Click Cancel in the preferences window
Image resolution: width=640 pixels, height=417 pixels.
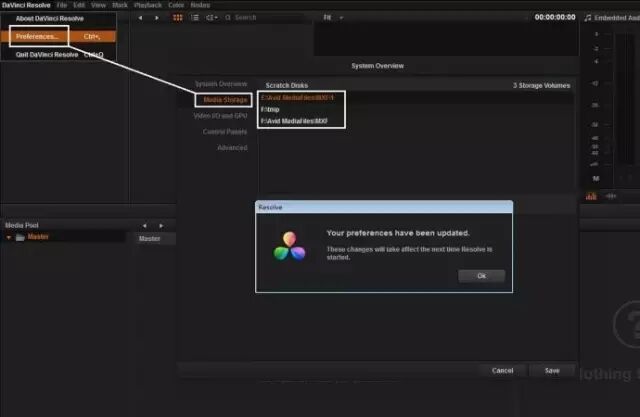(502, 370)
